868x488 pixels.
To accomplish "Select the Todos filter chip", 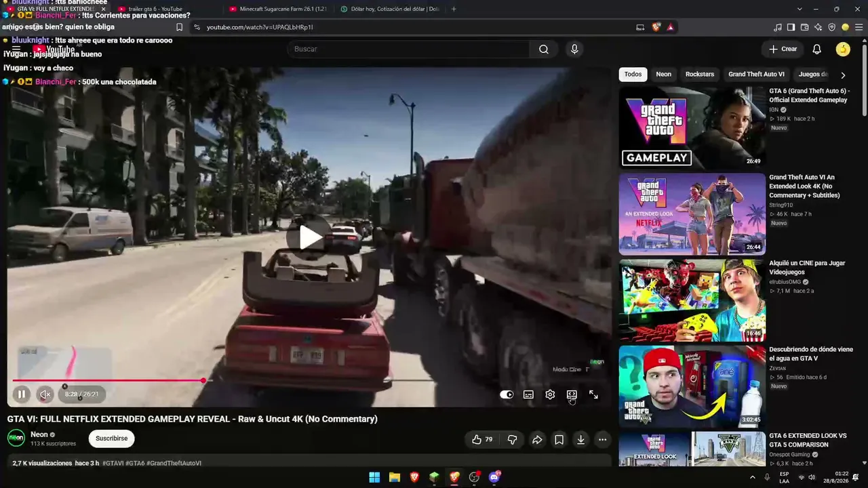I will click(633, 75).
